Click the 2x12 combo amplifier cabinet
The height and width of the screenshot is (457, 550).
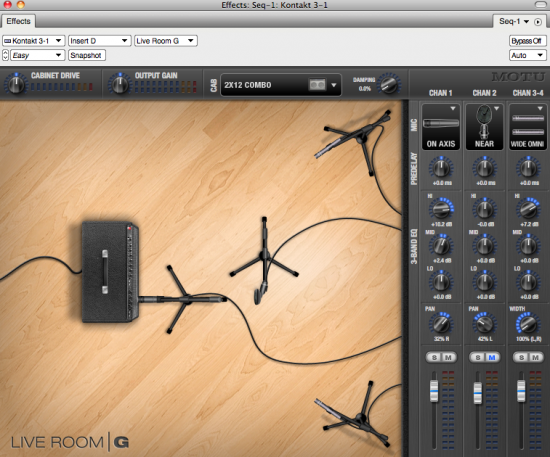110,272
